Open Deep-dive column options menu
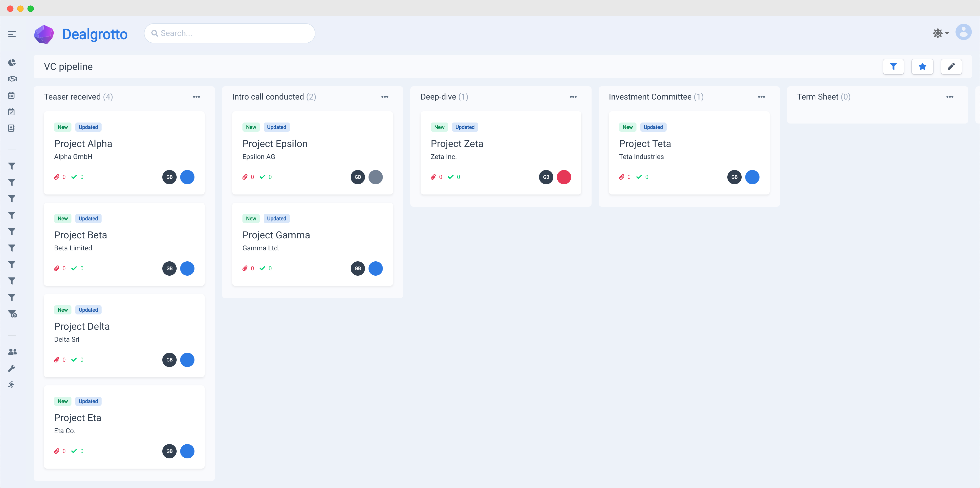The image size is (980, 488). coord(573,97)
